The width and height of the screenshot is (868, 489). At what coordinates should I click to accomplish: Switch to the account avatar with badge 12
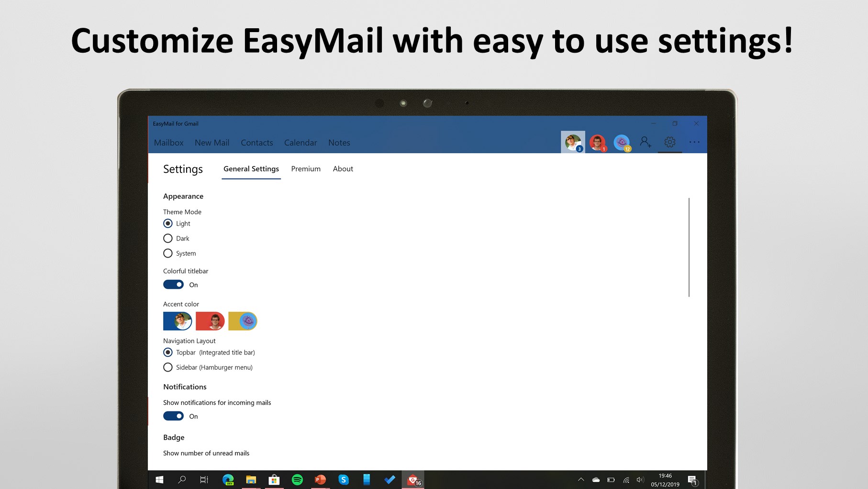[622, 142]
